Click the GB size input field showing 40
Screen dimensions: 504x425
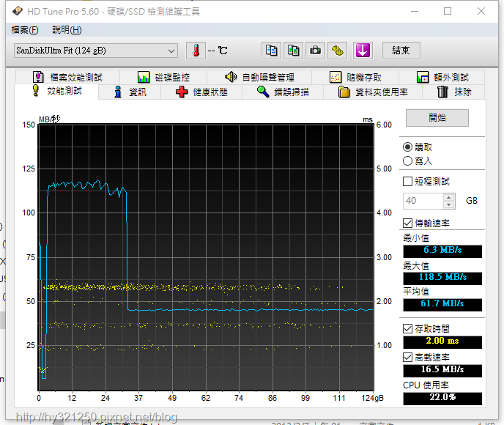(x=423, y=201)
